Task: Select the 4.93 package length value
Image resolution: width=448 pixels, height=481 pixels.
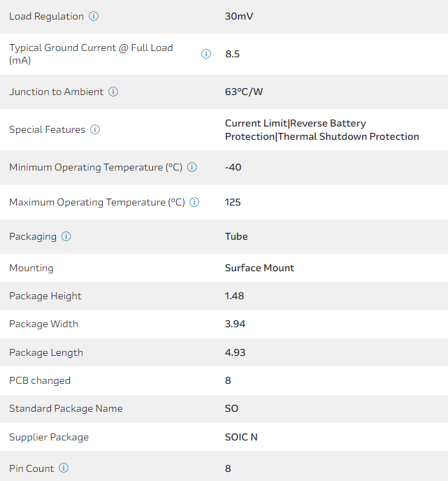Action: pos(235,352)
